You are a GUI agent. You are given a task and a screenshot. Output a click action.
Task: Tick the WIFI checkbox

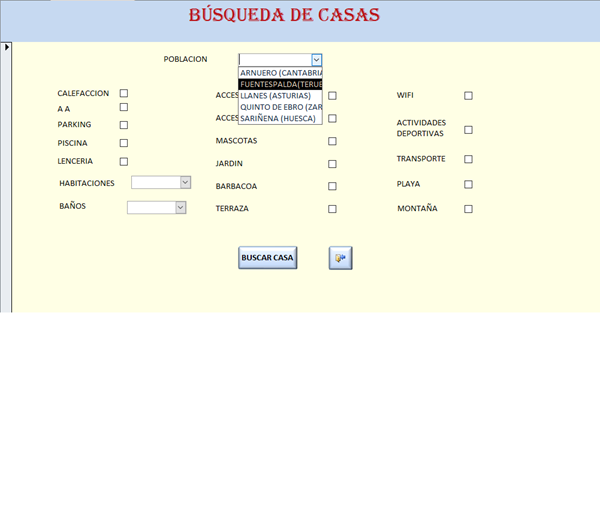[x=468, y=96]
